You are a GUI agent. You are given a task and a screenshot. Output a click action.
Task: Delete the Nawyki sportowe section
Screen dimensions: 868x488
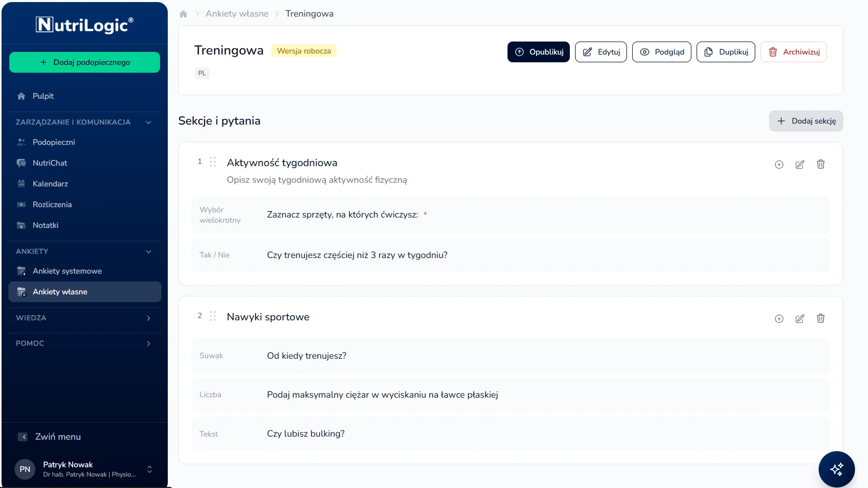tap(821, 318)
